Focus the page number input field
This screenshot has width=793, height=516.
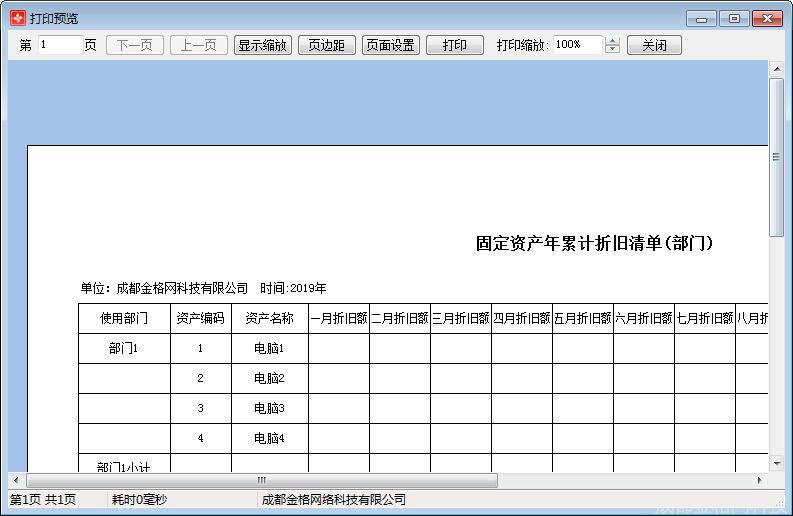tap(60, 45)
